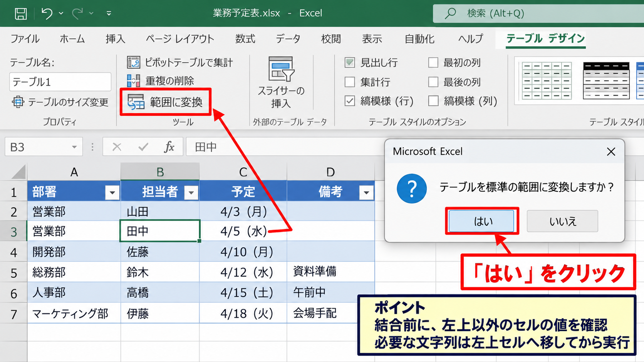Click 重複の削除 tool

160,81
